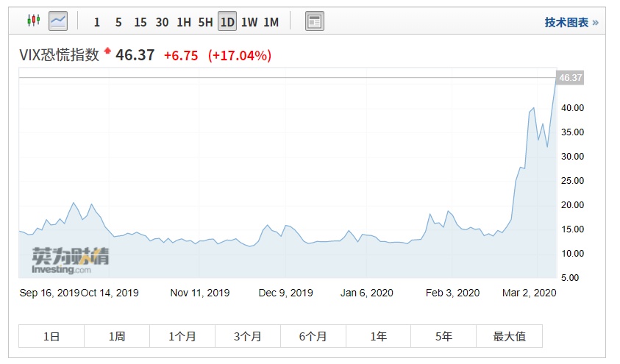Switch to candlestick chart type
Viewport: 620px width, 364px height.
[33, 21]
